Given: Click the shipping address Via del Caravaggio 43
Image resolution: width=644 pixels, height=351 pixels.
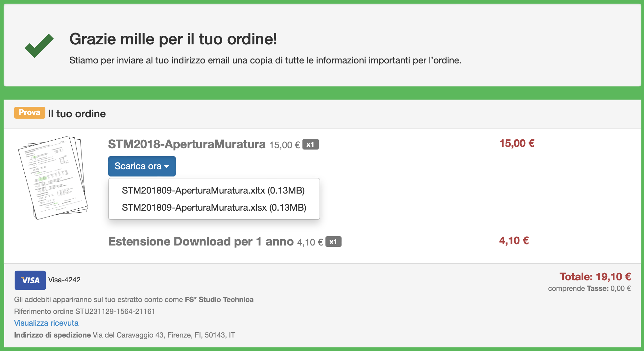Looking at the screenshot, I should 164,335.
